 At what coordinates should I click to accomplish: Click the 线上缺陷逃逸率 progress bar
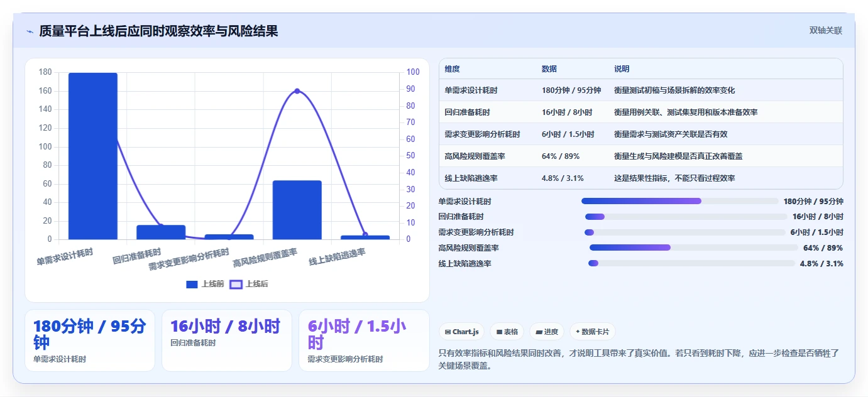point(691,263)
